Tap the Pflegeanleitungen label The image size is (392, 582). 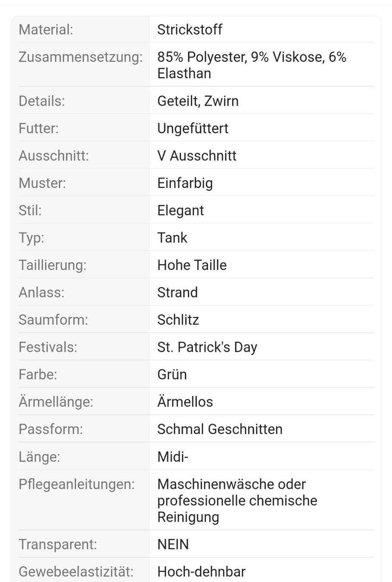pyautogui.click(x=77, y=484)
